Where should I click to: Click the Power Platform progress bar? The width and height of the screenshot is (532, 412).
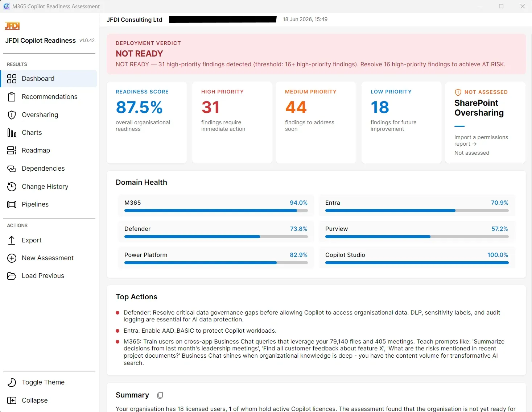tap(216, 263)
